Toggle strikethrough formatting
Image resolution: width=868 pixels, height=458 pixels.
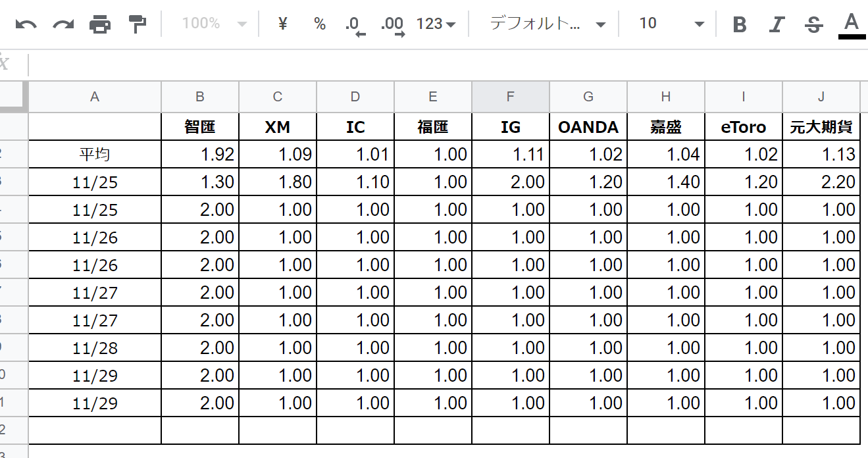[814, 24]
